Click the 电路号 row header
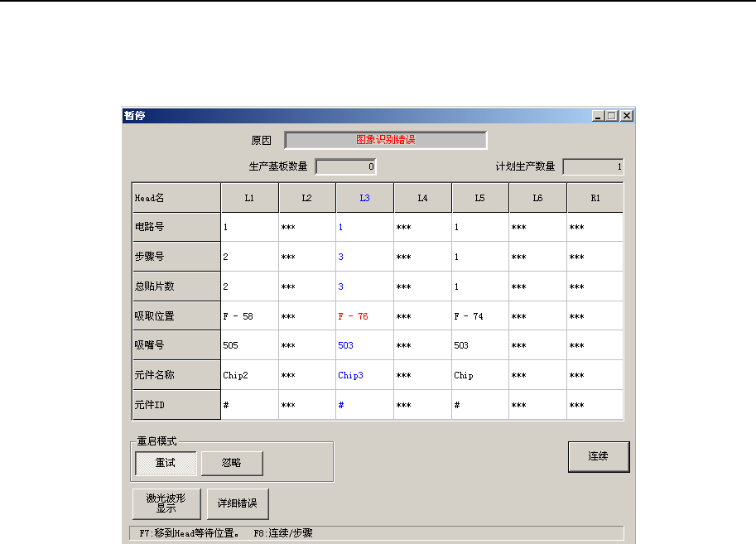This screenshot has width=756, height=544. [176, 227]
